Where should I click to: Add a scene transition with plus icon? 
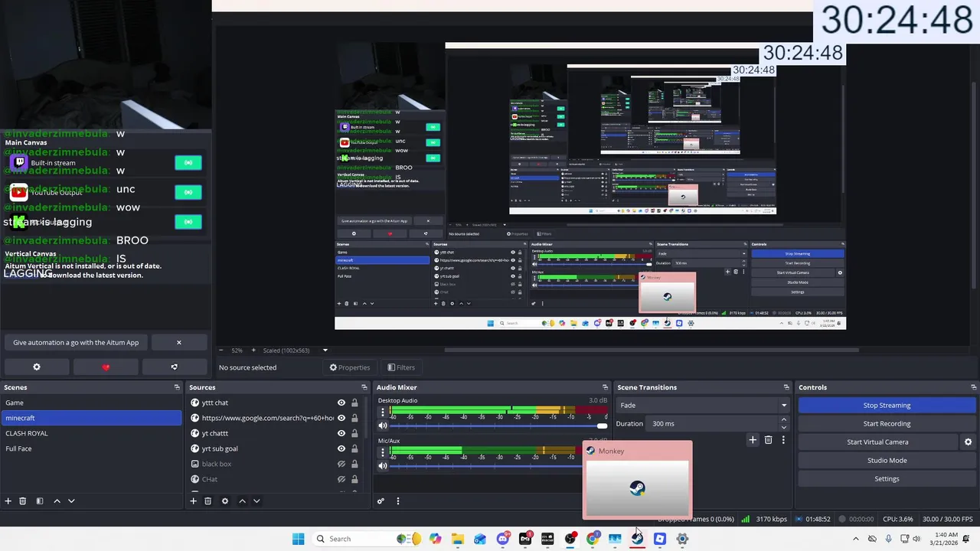[x=753, y=439]
